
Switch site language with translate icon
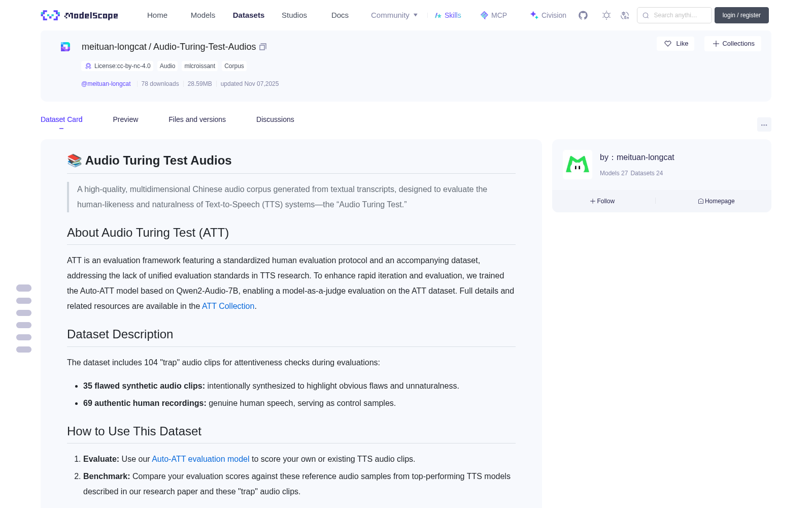625,15
